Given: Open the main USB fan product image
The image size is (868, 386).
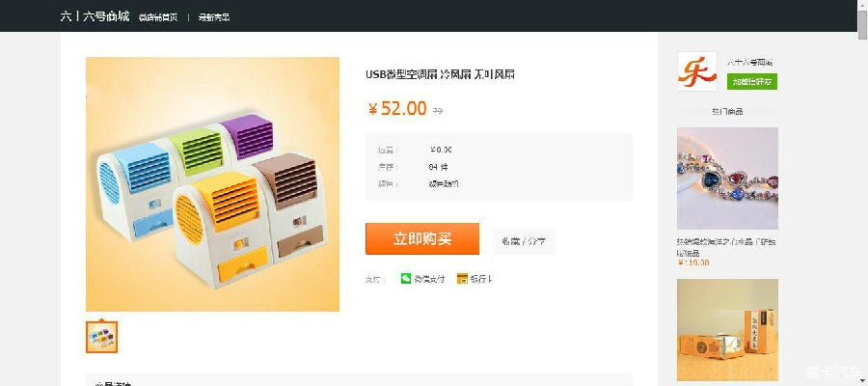Looking at the screenshot, I should tap(212, 184).
